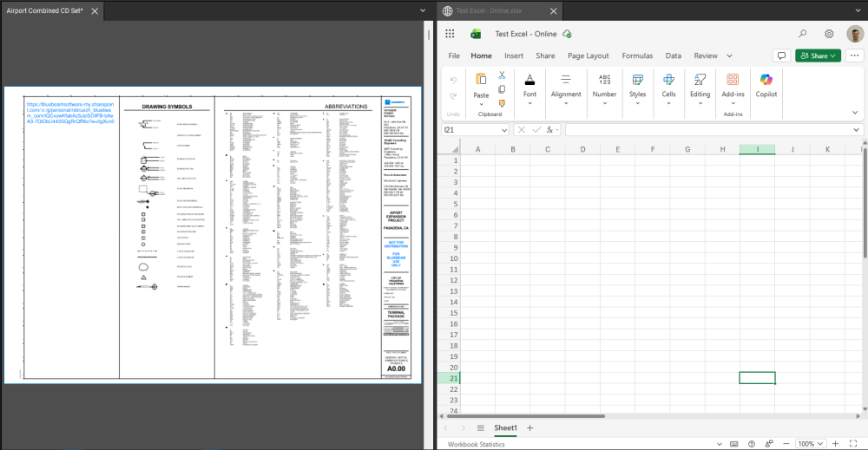Confirm formula entry with checkmark icon
This screenshot has width=868, height=450.
point(536,129)
